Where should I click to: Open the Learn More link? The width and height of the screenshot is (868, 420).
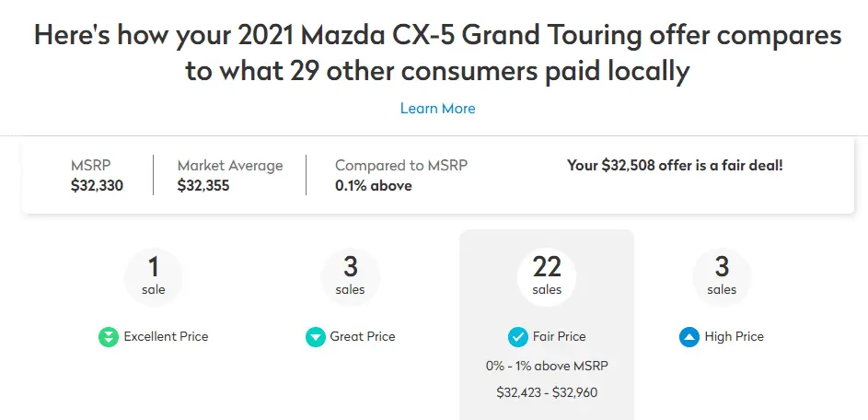pos(437,109)
